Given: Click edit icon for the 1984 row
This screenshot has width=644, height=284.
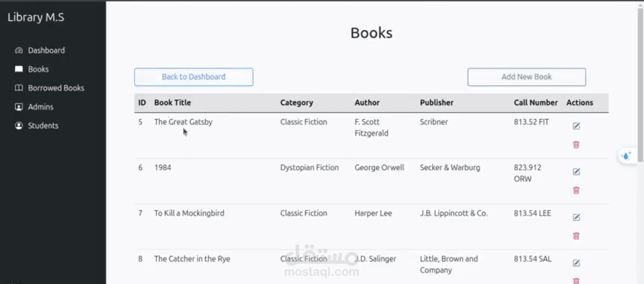Looking at the screenshot, I should pyautogui.click(x=576, y=172).
